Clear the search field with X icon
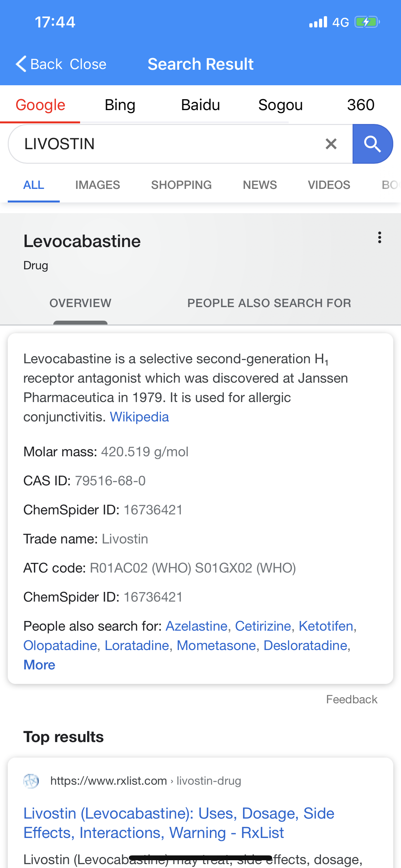Viewport: 401px width, 868px height. [331, 144]
